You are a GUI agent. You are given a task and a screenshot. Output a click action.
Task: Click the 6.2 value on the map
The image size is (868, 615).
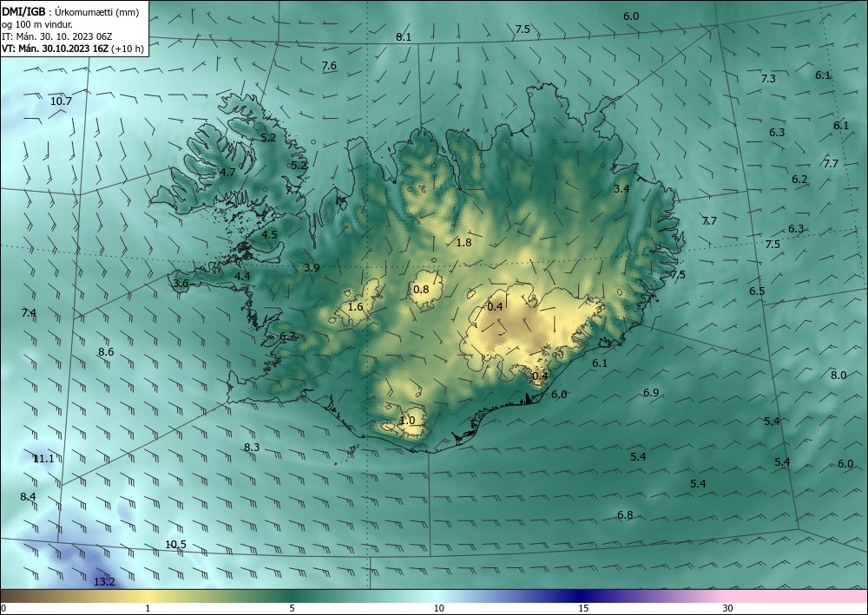point(799,180)
